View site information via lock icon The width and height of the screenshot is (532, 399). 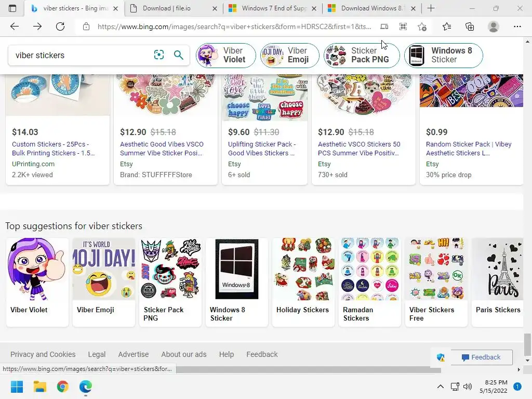86,26
